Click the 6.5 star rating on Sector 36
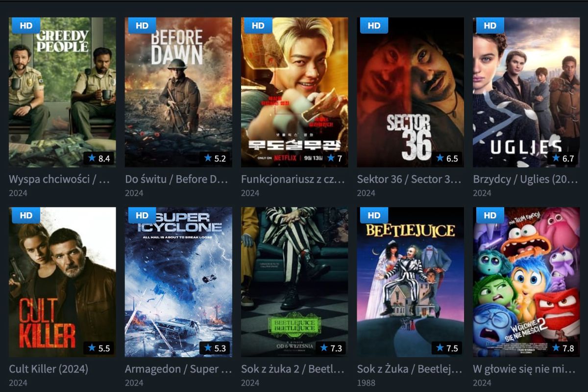The width and height of the screenshot is (588, 392). tap(447, 158)
